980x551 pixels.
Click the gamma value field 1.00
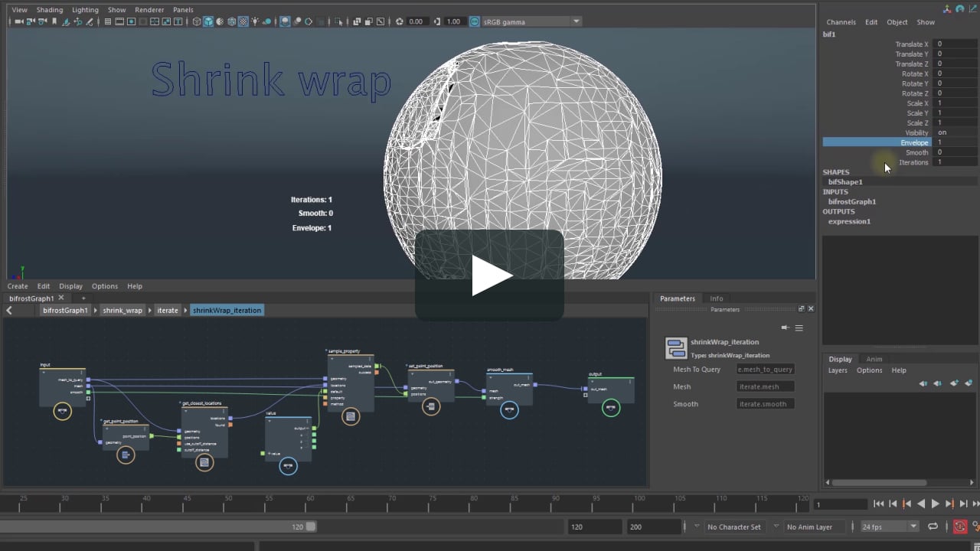[454, 21]
